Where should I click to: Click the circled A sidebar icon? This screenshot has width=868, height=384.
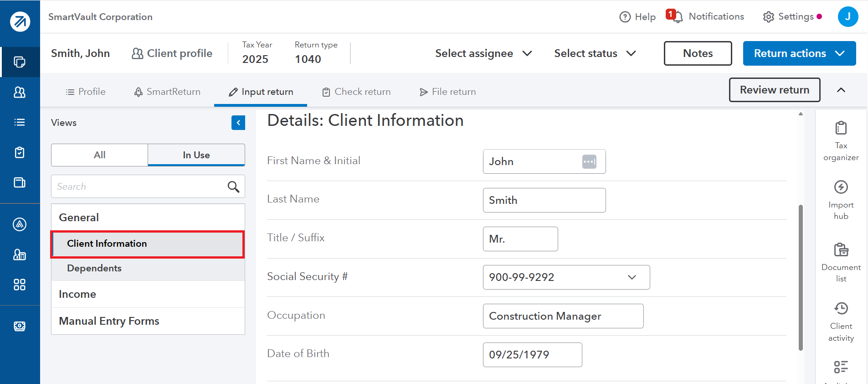(20, 224)
